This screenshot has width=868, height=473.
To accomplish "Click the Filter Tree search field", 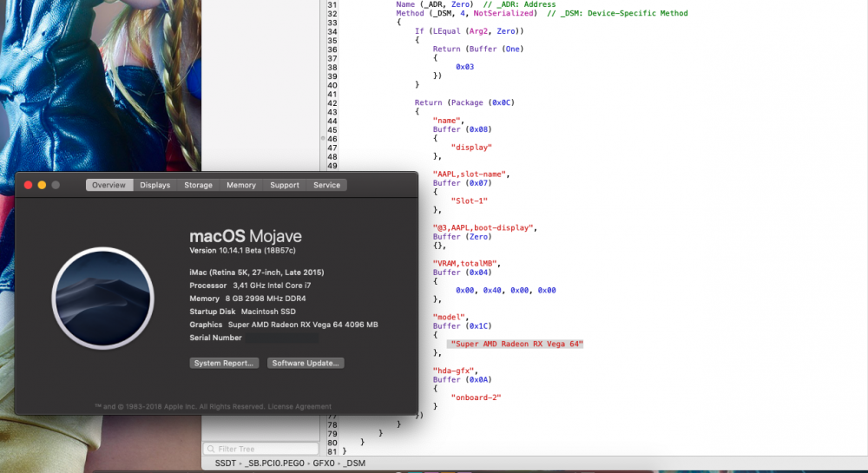I will click(x=260, y=449).
